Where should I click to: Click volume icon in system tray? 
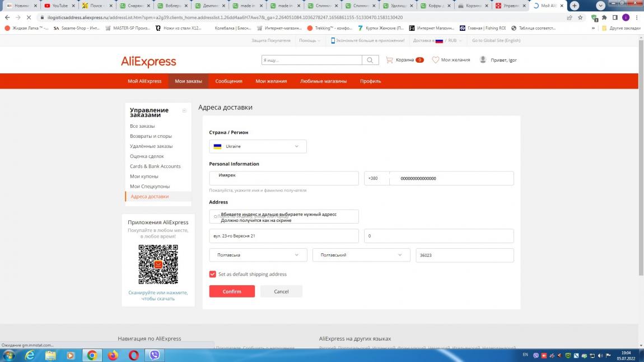[600, 355]
